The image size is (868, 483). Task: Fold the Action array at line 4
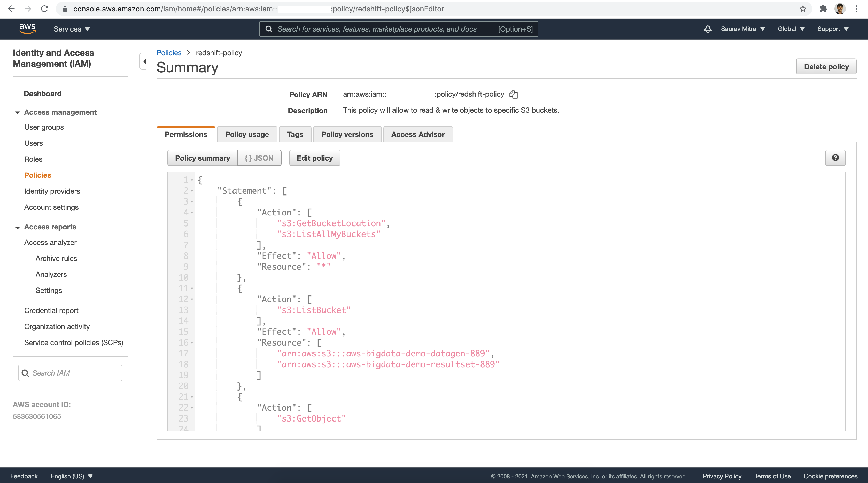coord(192,213)
